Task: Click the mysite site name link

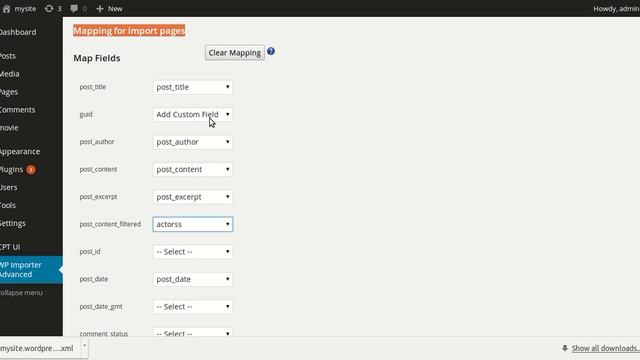Action: [x=25, y=9]
